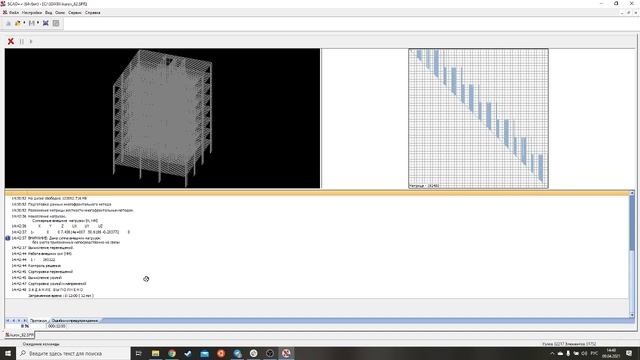Open Google Chrome from the taskbar
This screenshot has height=360, width=640.
(x=172, y=353)
